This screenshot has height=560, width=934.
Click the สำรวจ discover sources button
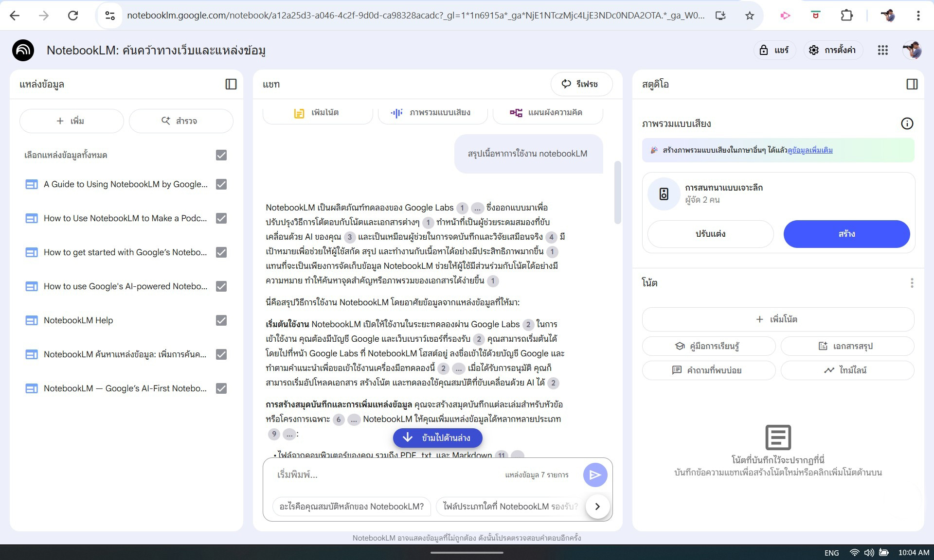[181, 121]
